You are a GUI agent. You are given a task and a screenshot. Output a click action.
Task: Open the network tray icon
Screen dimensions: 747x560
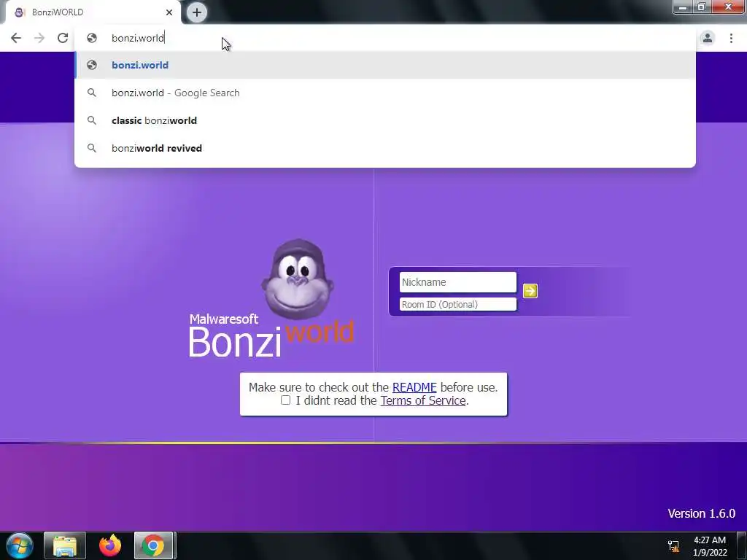point(673,545)
